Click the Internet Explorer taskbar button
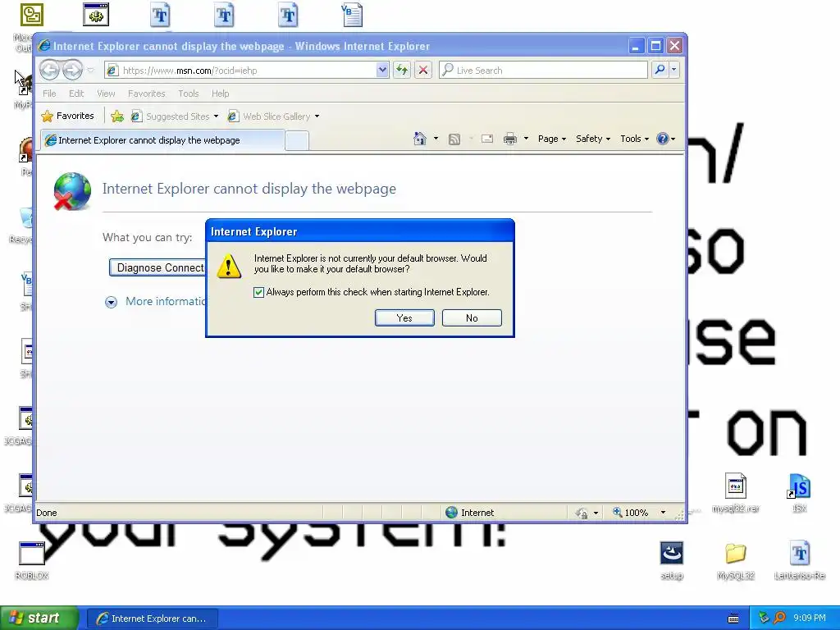This screenshot has height=630, width=840. coord(152,619)
